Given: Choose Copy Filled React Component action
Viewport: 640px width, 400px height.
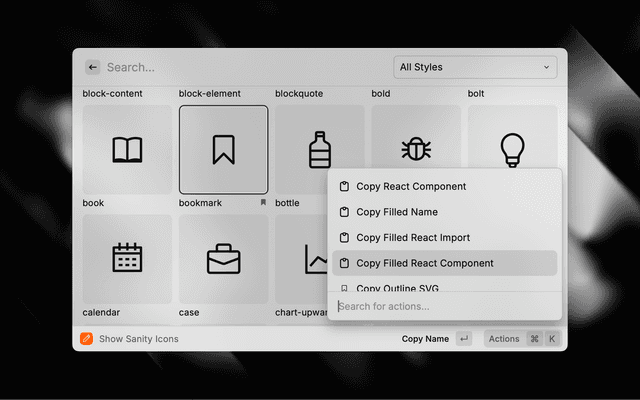Looking at the screenshot, I should (444, 263).
